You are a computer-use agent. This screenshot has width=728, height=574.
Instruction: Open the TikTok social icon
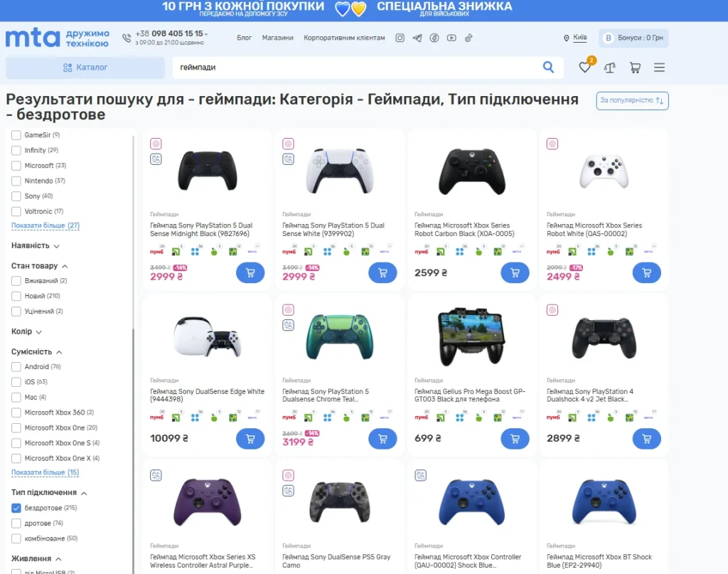pos(469,38)
